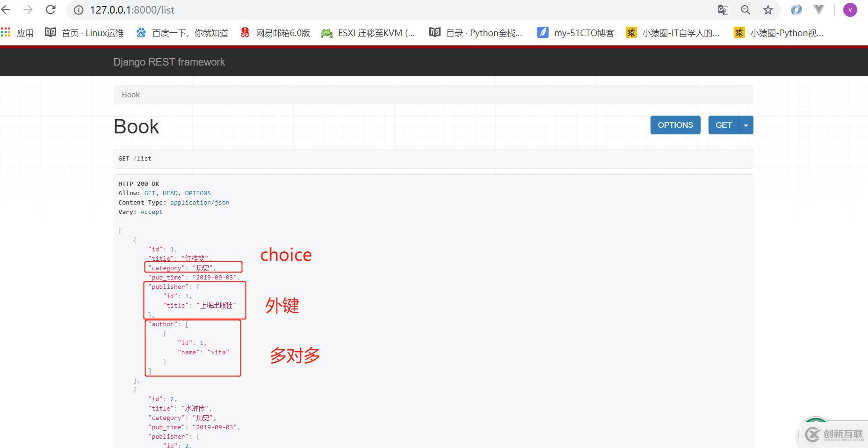The image size is (868, 448).
Task: Open the ESXI 迁移至KVM bookmark
Action: pyautogui.click(x=368, y=33)
